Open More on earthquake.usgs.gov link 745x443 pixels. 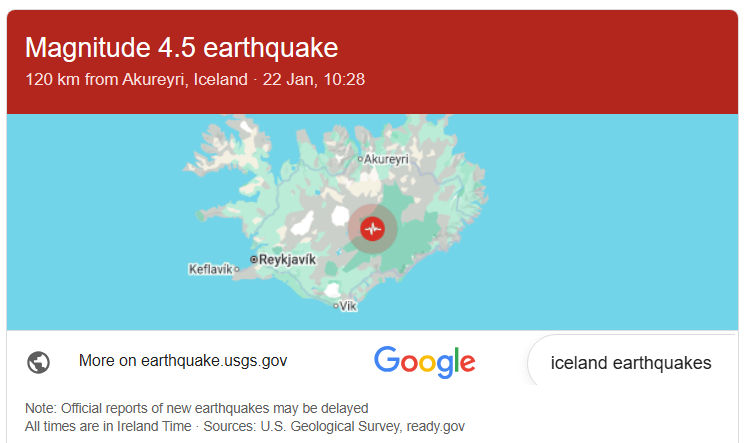tap(183, 360)
